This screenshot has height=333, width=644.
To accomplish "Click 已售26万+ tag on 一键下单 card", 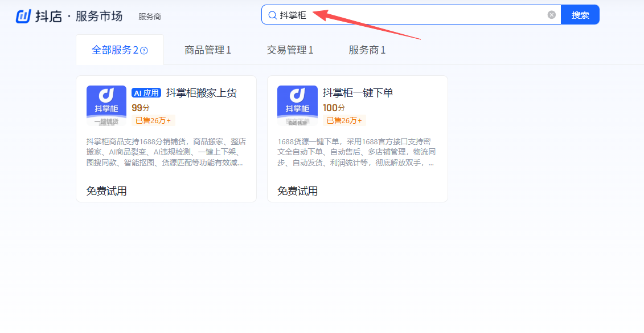I will click(344, 120).
